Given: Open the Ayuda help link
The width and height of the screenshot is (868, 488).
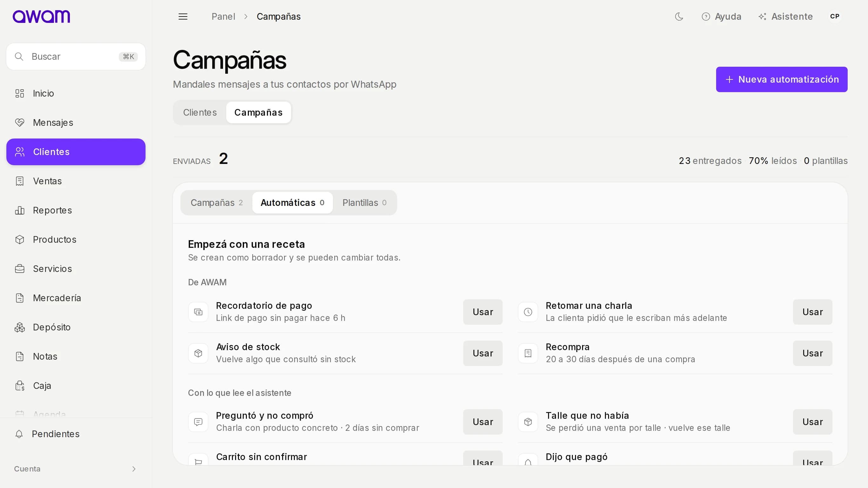Looking at the screenshot, I should (x=722, y=17).
